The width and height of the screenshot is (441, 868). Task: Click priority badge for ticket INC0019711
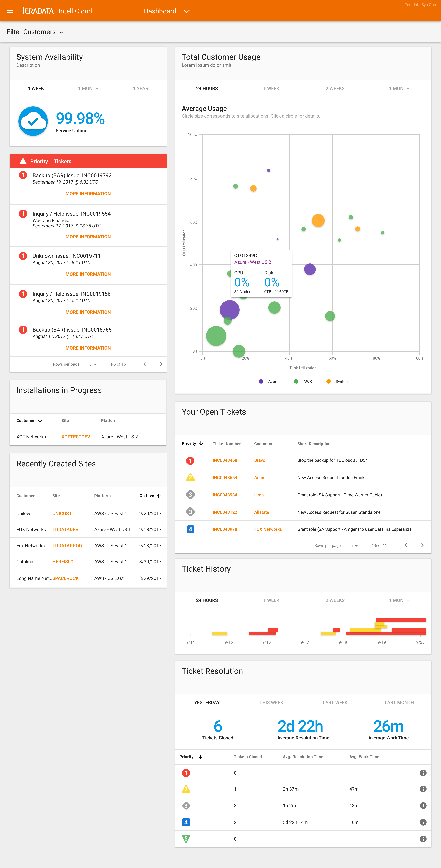coord(23,256)
